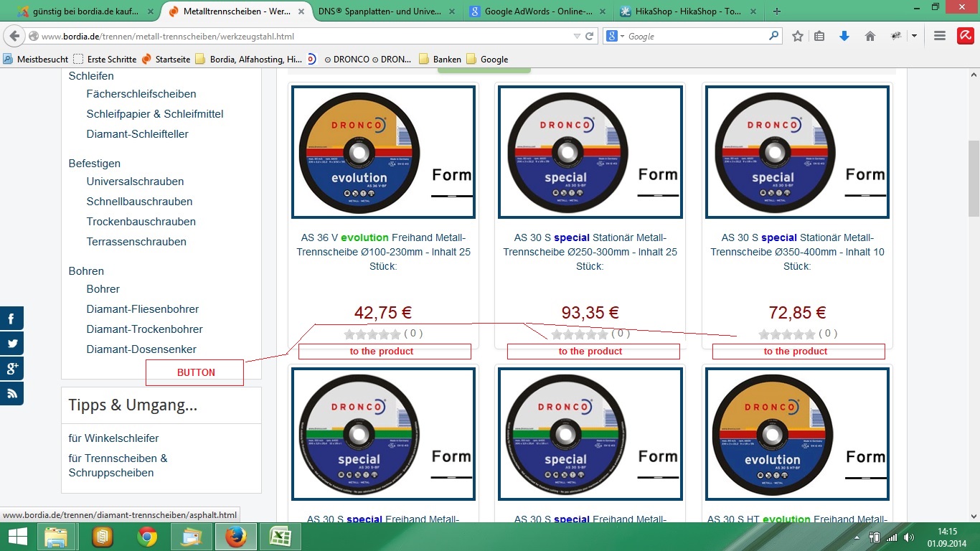Open AS 36 V evolution Freihand product title

pos(383,252)
